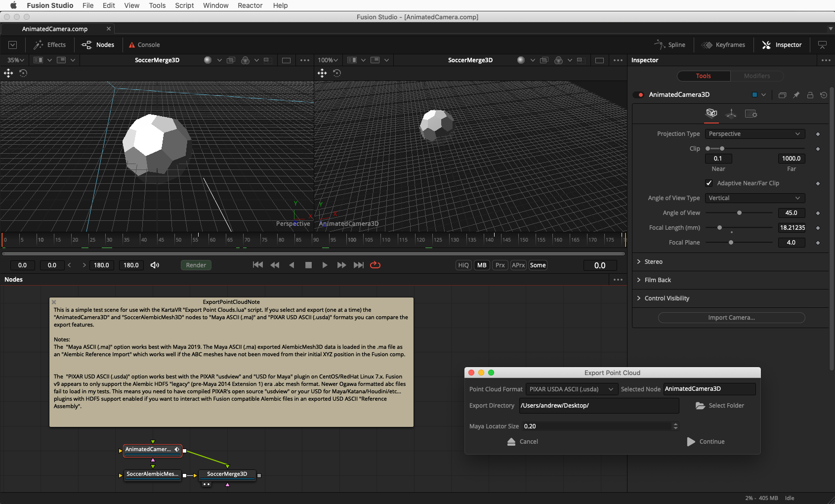Image resolution: width=835 pixels, height=504 pixels.
Task: Switch to the Modifiers tab in Inspector
Action: (757, 76)
